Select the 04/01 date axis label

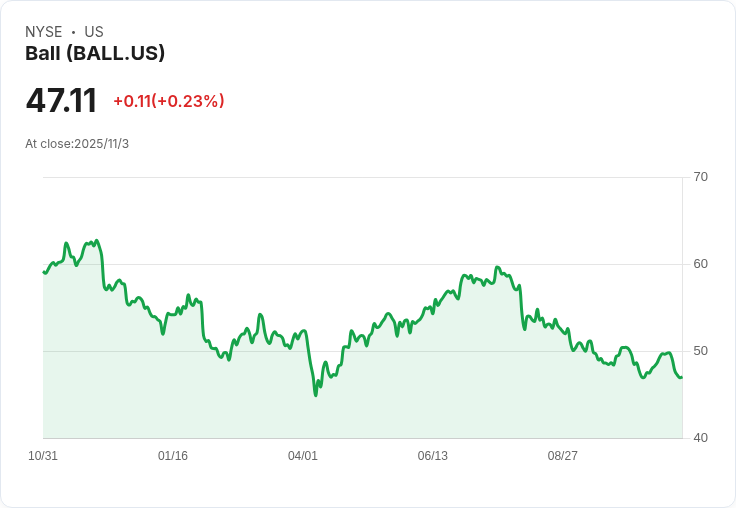pyautogui.click(x=303, y=456)
